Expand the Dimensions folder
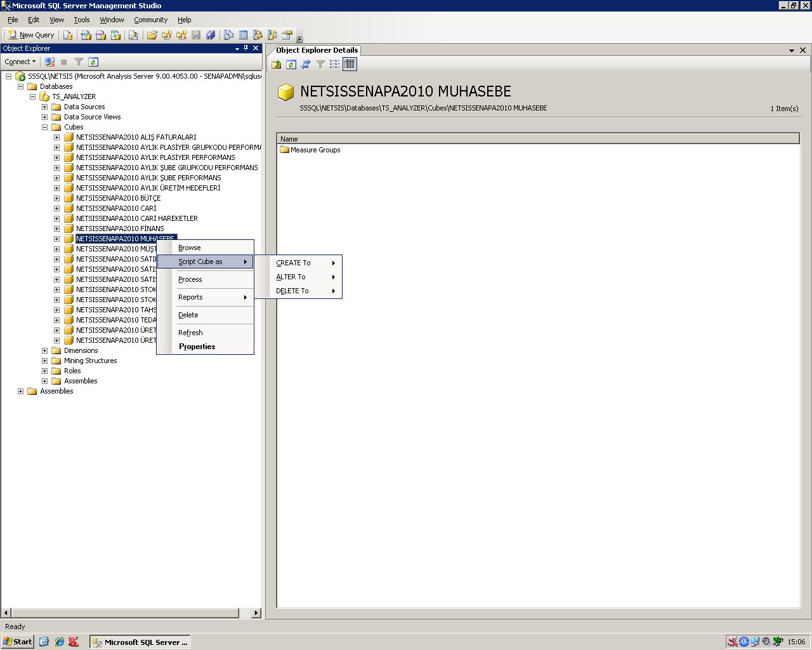The height and width of the screenshot is (650, 812). click(44, 350)
